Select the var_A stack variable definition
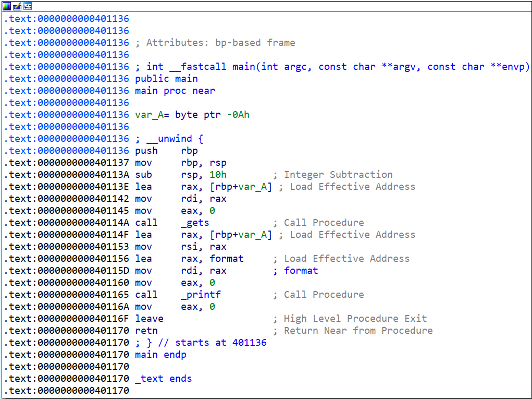The height and width of the screenshot is (399, 532). click(192, 115)
